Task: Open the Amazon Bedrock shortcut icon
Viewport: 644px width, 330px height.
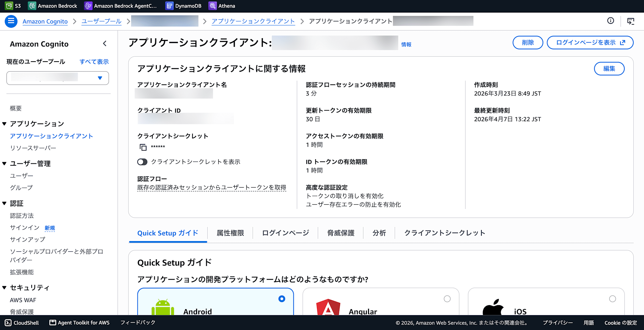Action: pos(32,6)
